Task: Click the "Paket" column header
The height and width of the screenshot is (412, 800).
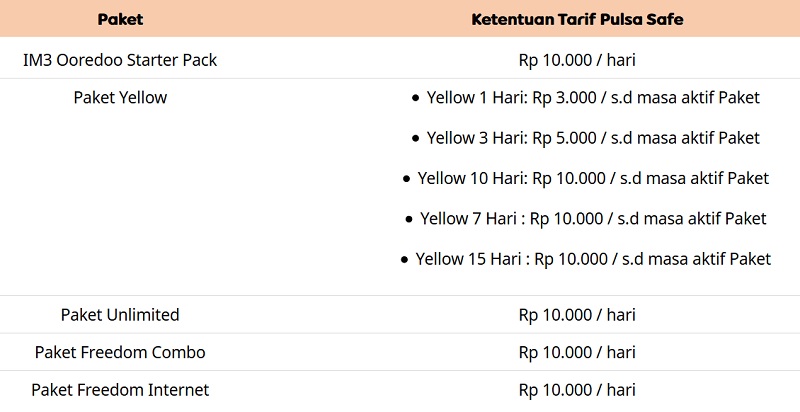Action: coord(120,19)
